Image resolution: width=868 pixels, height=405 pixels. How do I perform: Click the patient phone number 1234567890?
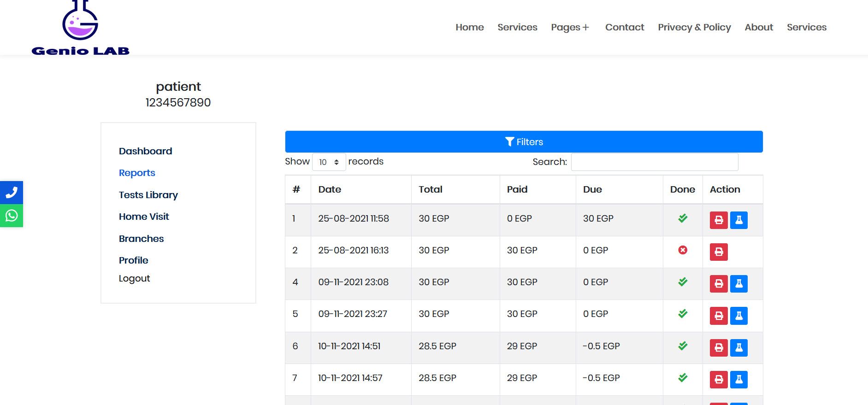(178, 102)
